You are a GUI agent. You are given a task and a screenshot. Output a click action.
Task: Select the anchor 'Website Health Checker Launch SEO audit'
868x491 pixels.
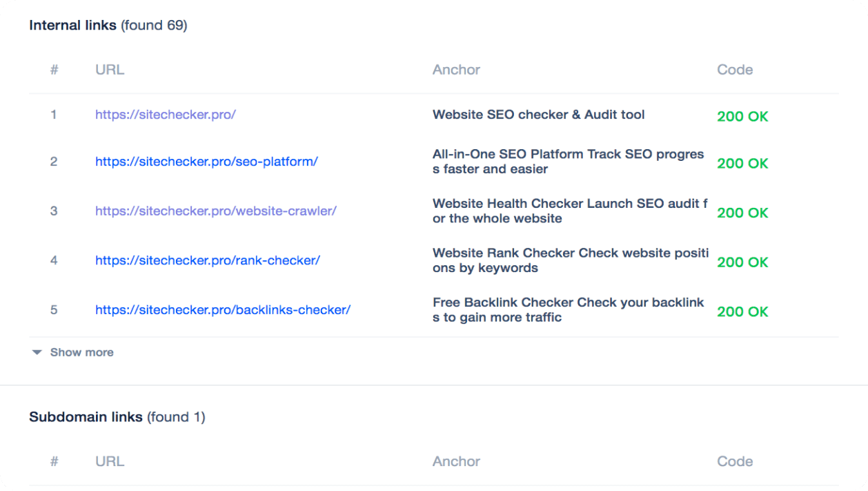[x=570, y=211]
